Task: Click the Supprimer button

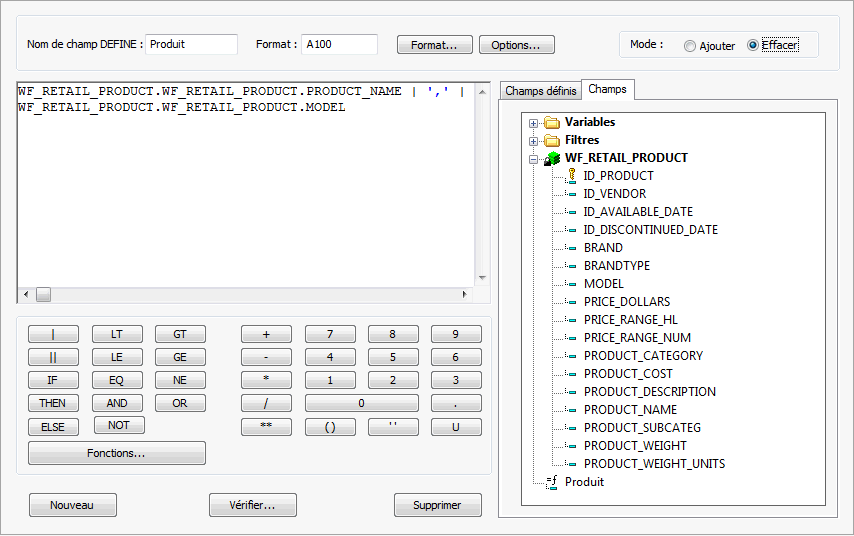Action: (437, 505)
